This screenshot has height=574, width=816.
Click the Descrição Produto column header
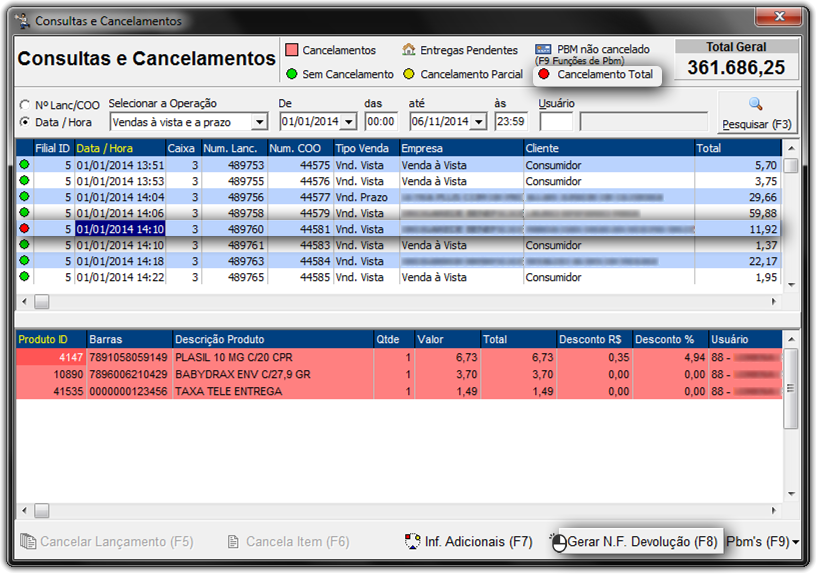pyautogui.click(x=273, y=339)
